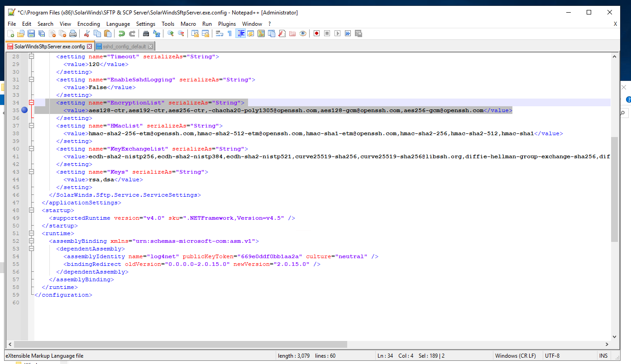The width and height of the screenshot is (631, 364).
Task: Close the sshd_config_default tab
Action: pyautogui.click(x=151, y=47)
